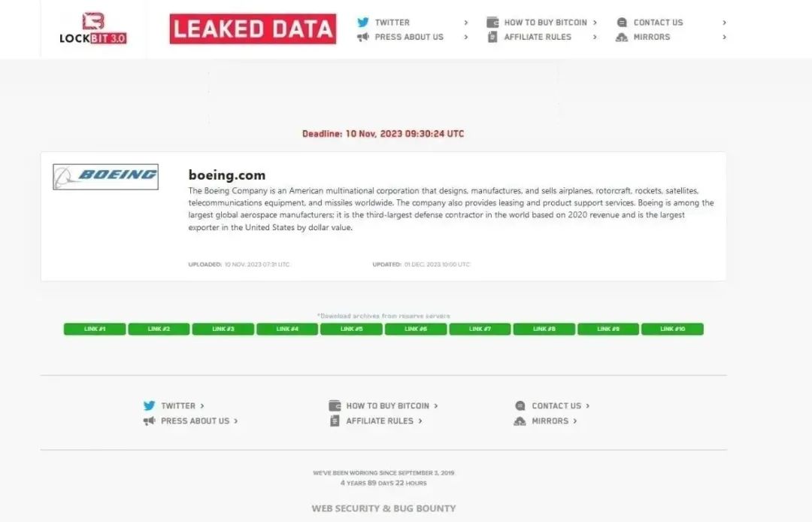Screen dimensions: 812x522
Task: Click the chat bubble icon beside Contact Us header
Action: [x=622, y=23]
